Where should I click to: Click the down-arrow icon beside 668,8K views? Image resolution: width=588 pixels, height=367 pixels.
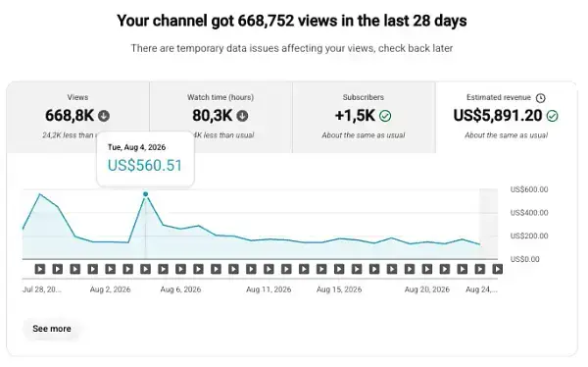(104, 116)
